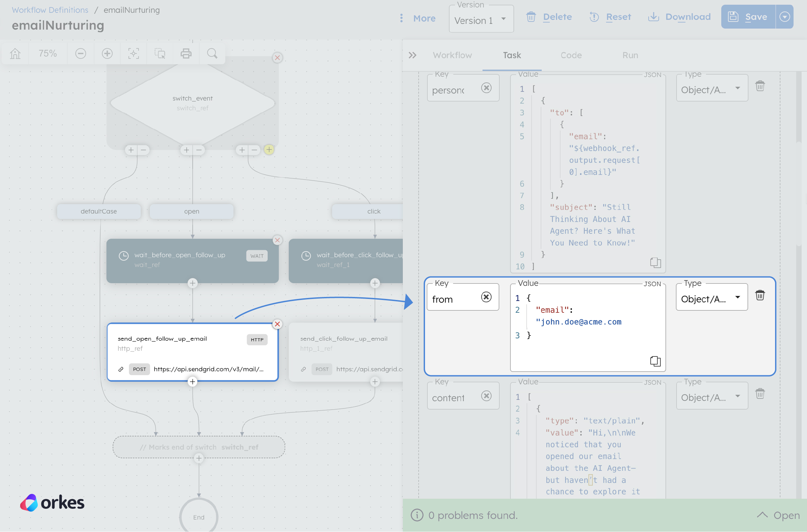The image size is (807, 532).
Task: Open the More menu
Action: (418, 18)
